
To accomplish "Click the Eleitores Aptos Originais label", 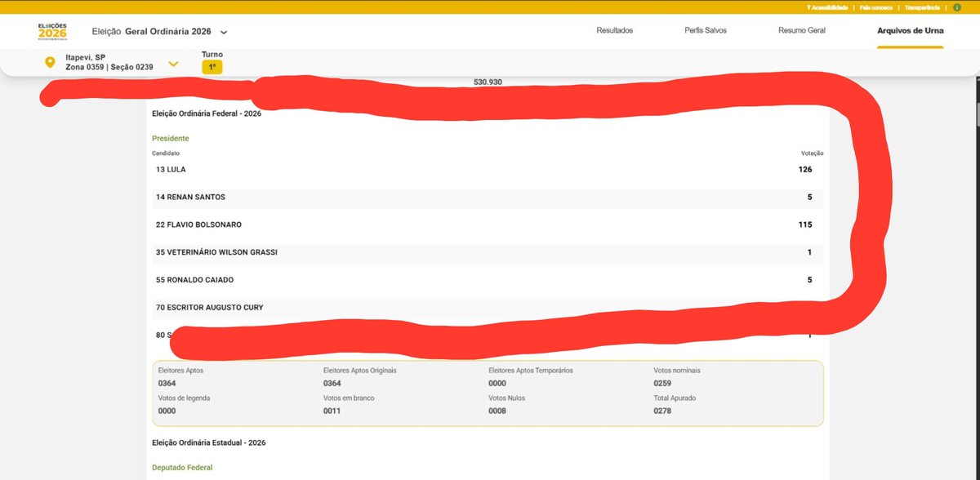I will click(360, 370).
